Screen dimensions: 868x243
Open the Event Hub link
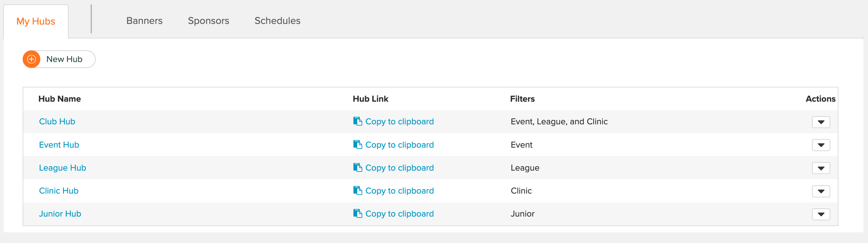(x=59, y=145)
